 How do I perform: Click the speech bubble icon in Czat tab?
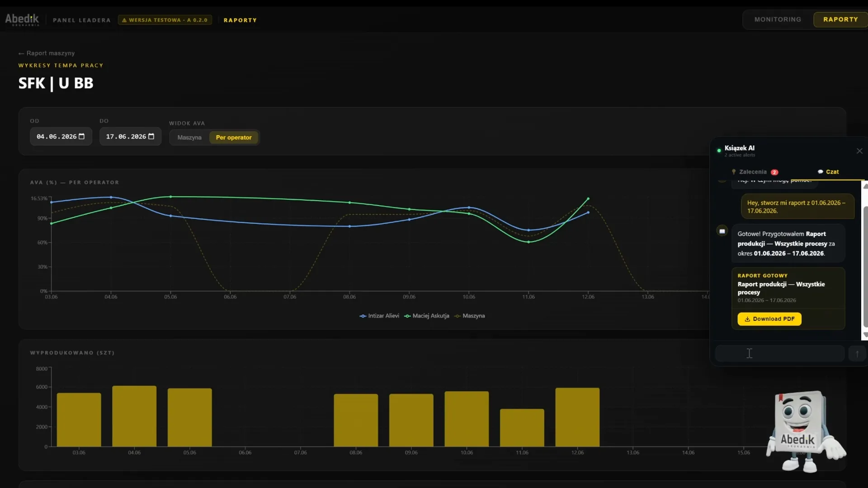tap(821, 172)
